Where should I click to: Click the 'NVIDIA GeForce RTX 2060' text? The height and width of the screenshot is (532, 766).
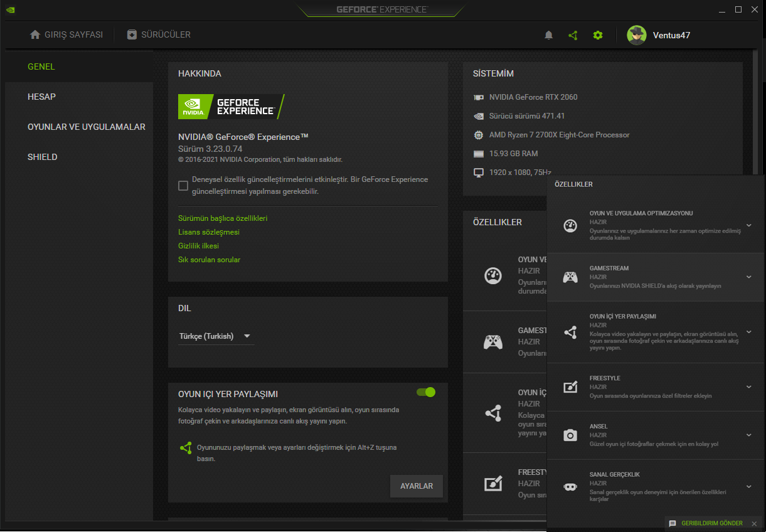pyautogui.click(x=533, y=97)
